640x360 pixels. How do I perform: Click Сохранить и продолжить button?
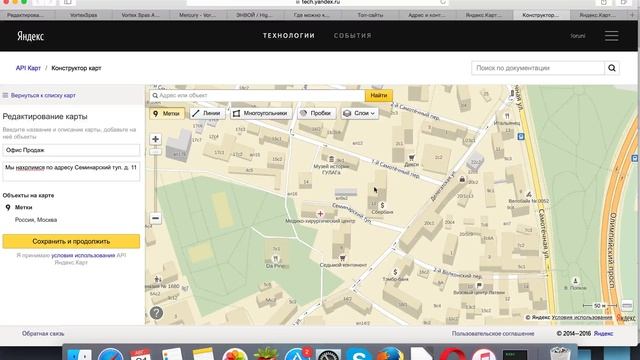pos(71,241)
